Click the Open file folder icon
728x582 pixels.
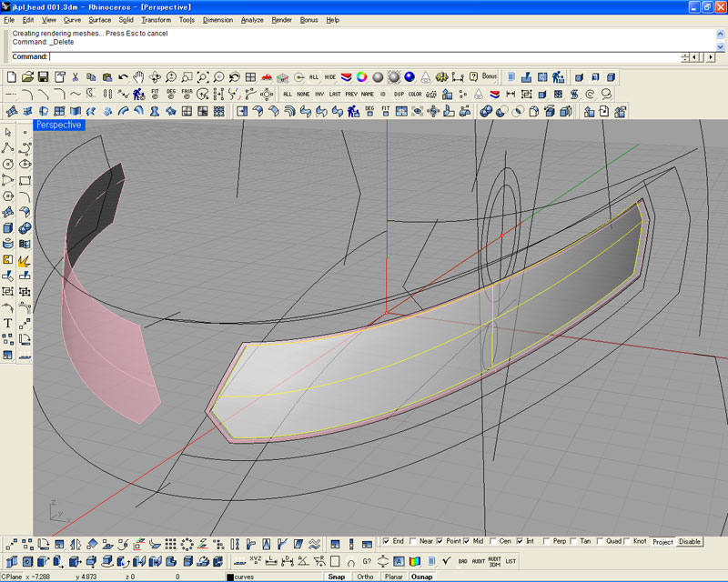[28, 77]
